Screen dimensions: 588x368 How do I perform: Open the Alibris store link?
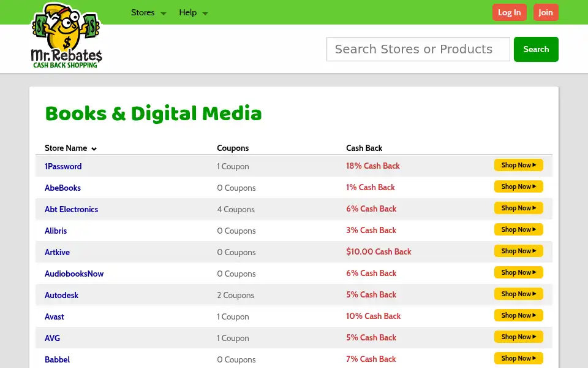tap(56, 231)
